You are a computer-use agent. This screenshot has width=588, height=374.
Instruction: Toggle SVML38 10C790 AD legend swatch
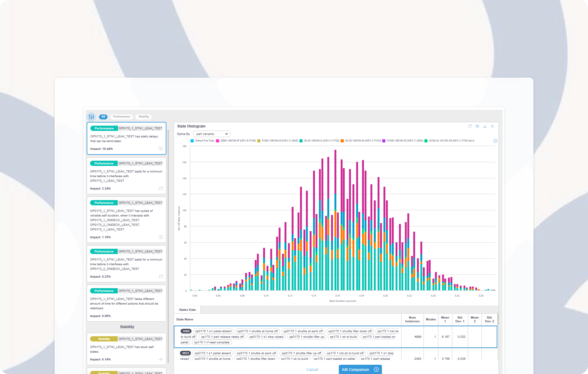click(426, 141)
